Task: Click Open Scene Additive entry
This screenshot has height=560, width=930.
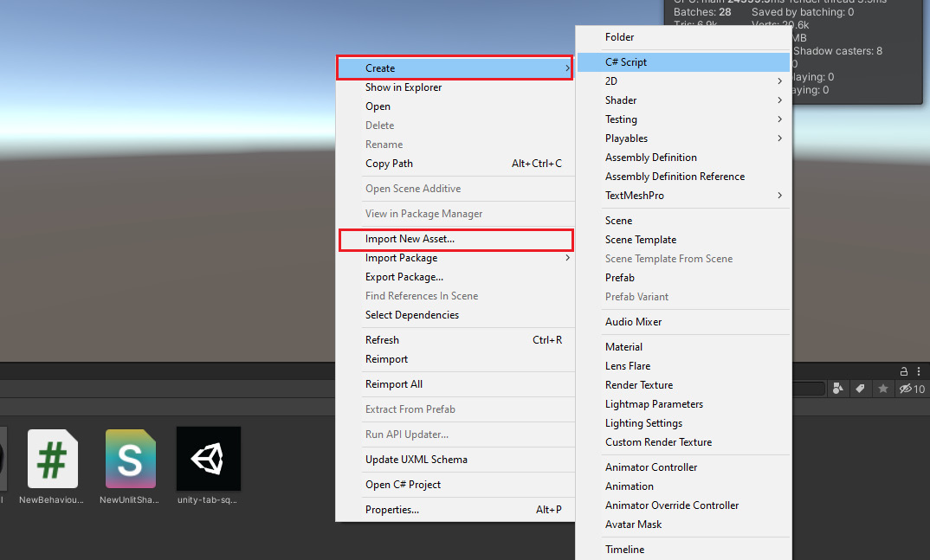Action: click(455, 189)
